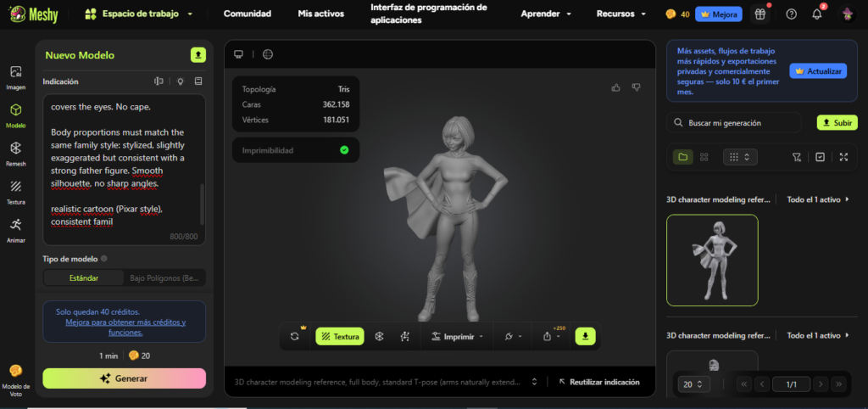Open the help question mark icon
This screenshot has width=868, height=409.
click(791, 14)
